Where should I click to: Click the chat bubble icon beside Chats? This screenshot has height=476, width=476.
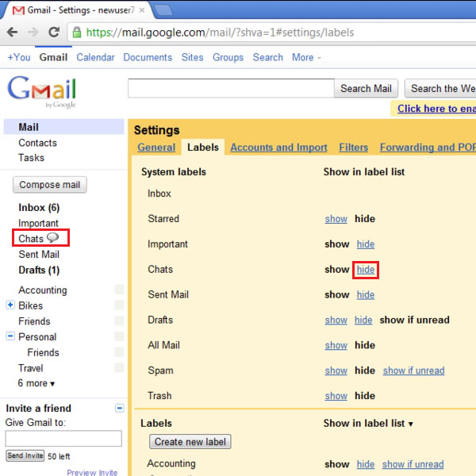tap(53, 237)
